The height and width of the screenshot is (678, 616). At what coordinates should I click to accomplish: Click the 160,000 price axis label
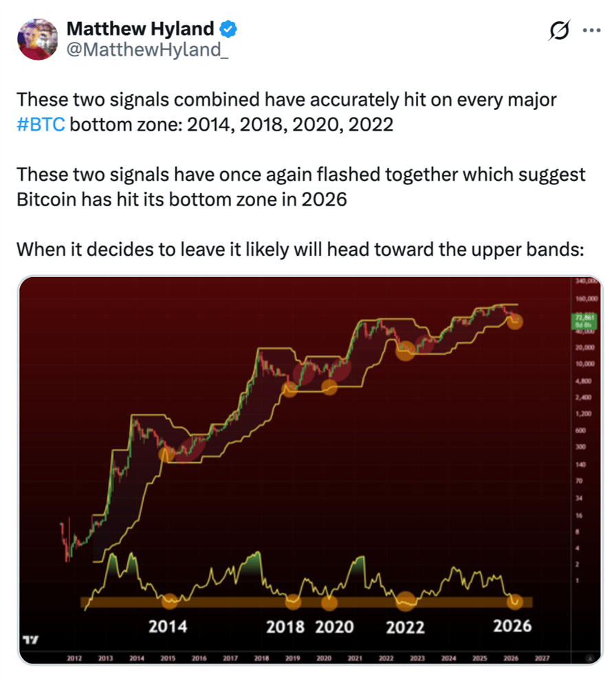(586, 299)
